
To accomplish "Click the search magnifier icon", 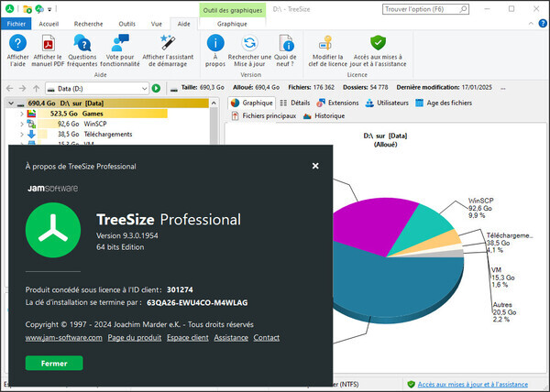I will (463, 9).
